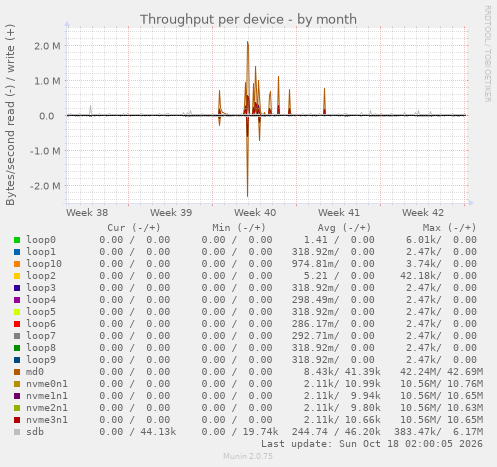This screenshot has width=497, height=467.
Task: Click the 'loop3' device name
Action: point(41,288)
